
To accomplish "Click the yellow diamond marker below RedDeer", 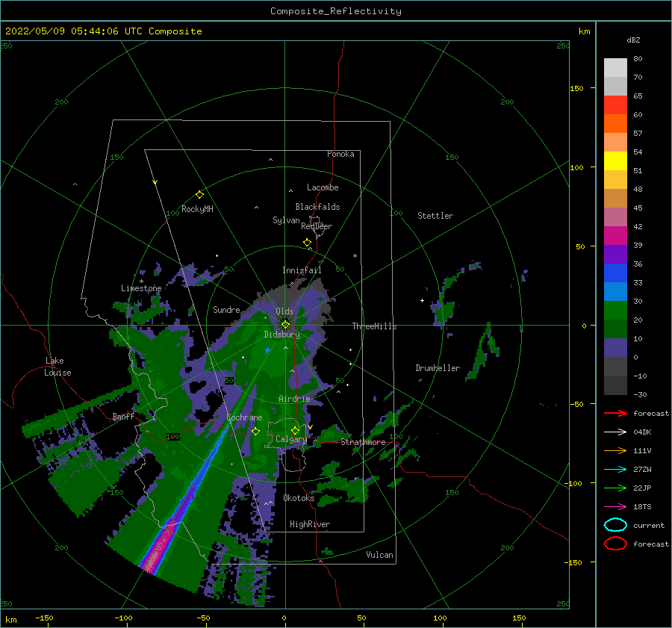I will pos(308,243).
